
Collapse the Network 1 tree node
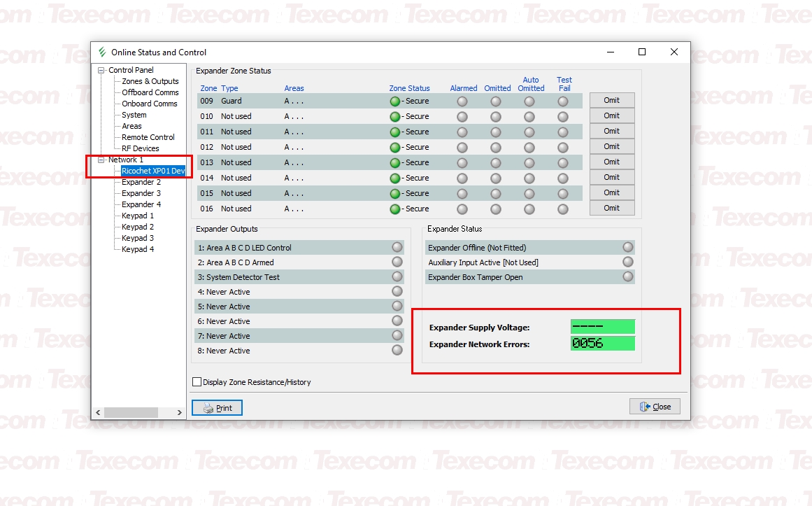(101, 160)
